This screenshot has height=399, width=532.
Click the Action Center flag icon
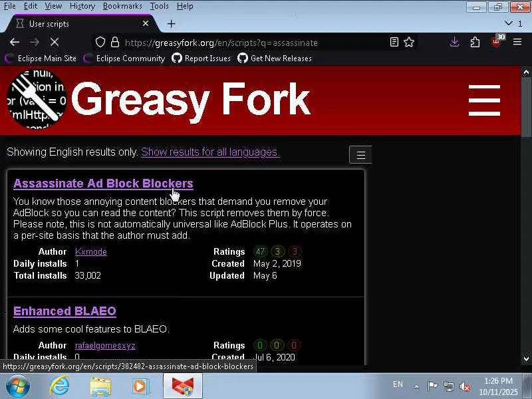432,386
